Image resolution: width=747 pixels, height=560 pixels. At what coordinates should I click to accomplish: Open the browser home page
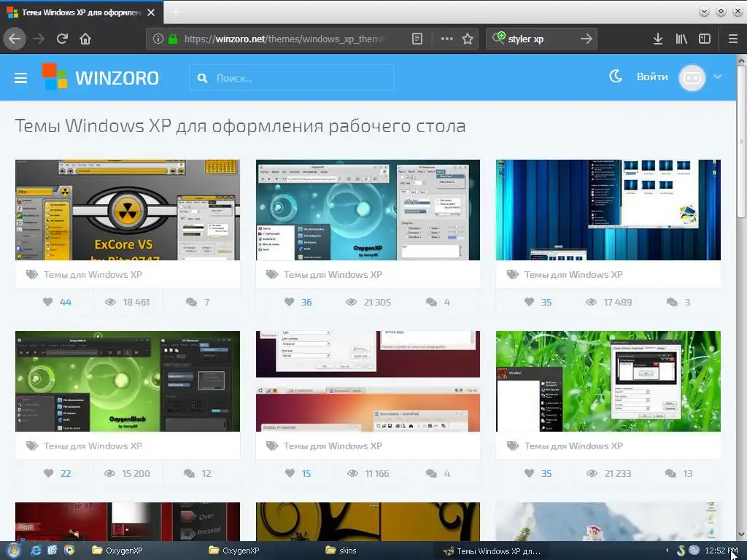85,39
